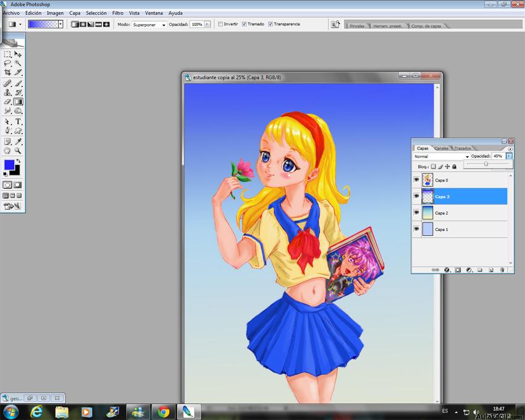The width and height of the screenshot is (525, 420).
Task: Open the Imagen menu
Action: tap(55, 13)
